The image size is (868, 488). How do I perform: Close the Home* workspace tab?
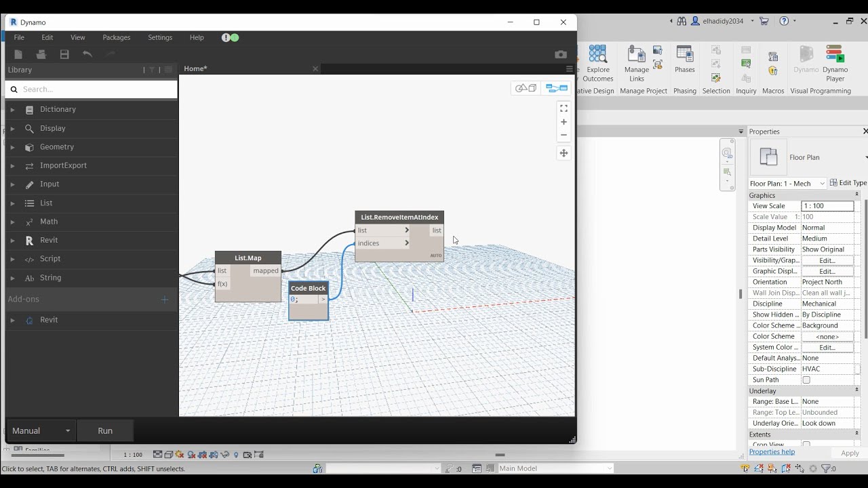(315, 69)
